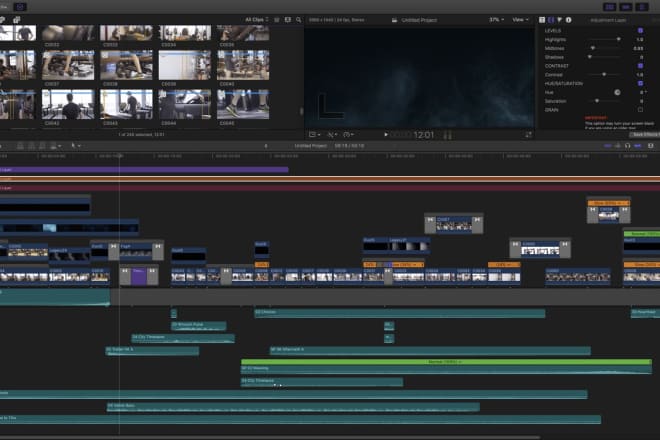
Task: Open the retime speed dropdown under the viewer
Action: click(x=349, y=135)
